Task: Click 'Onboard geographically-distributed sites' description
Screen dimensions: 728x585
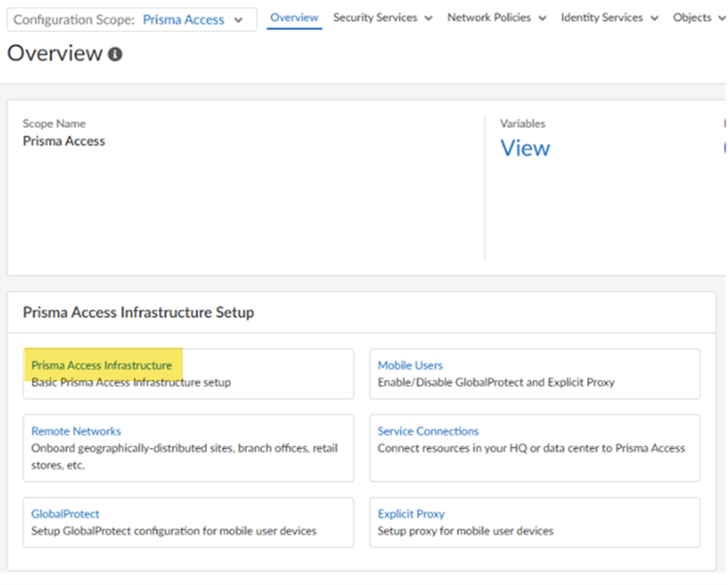Action: (x=184, y=457)
